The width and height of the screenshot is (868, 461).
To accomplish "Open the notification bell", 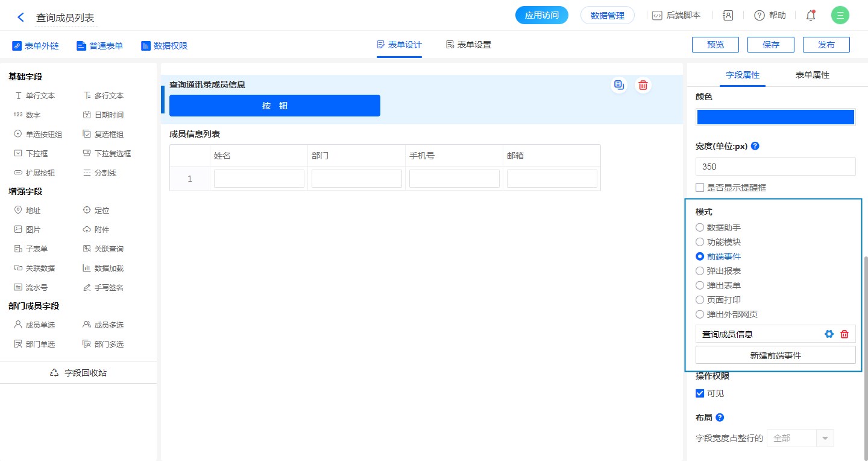I will [811, 16].
